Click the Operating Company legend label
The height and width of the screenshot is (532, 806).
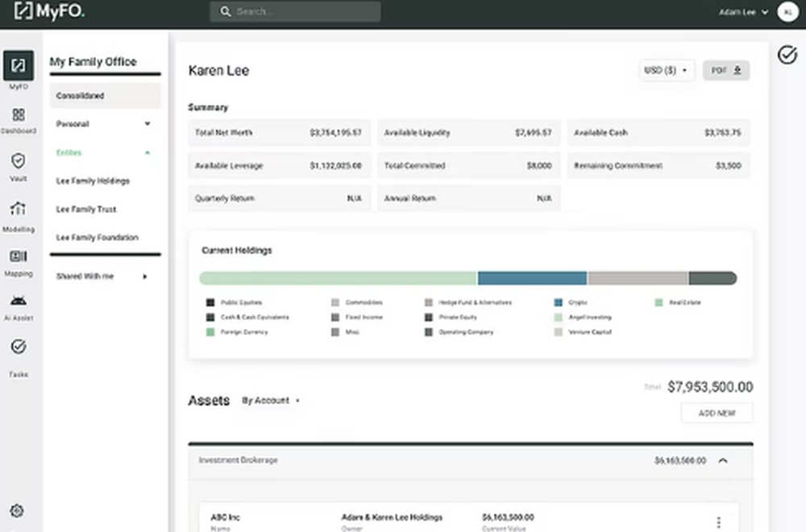(466, 332)
